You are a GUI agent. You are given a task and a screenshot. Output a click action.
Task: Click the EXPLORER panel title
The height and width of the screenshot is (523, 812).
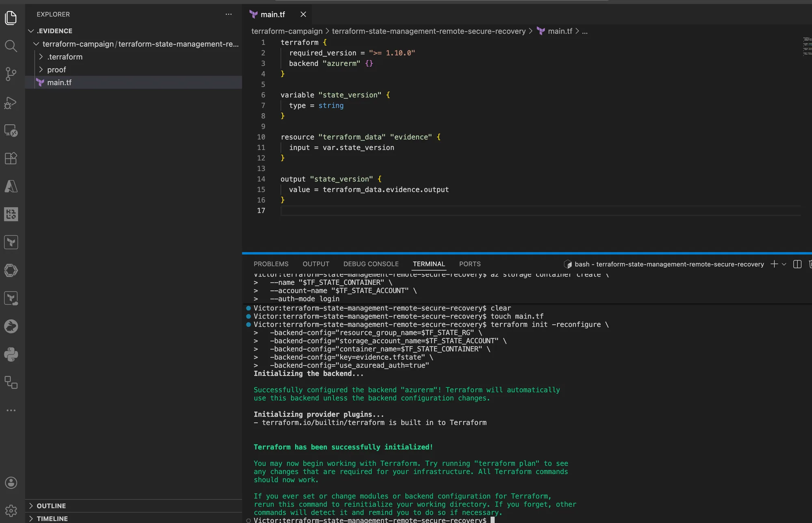53,14
